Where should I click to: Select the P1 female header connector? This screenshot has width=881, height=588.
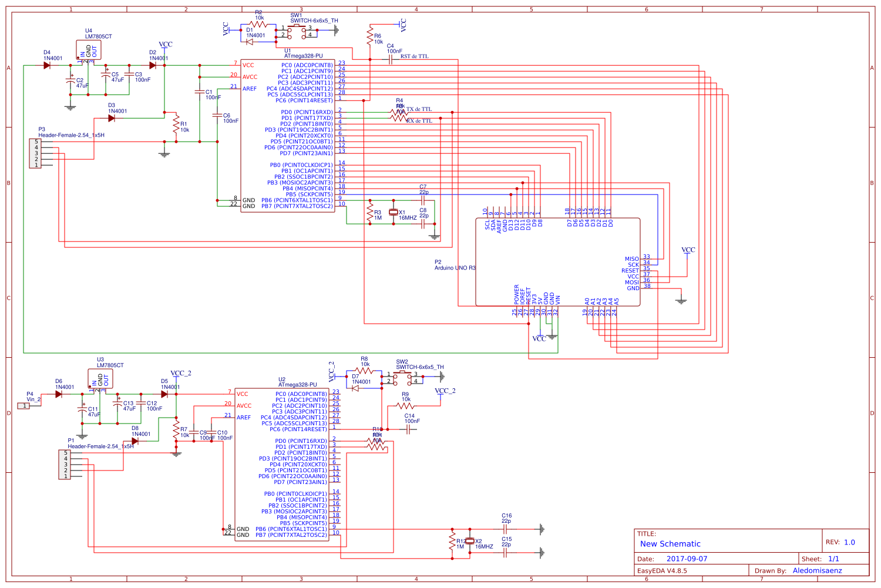[65, 465]
